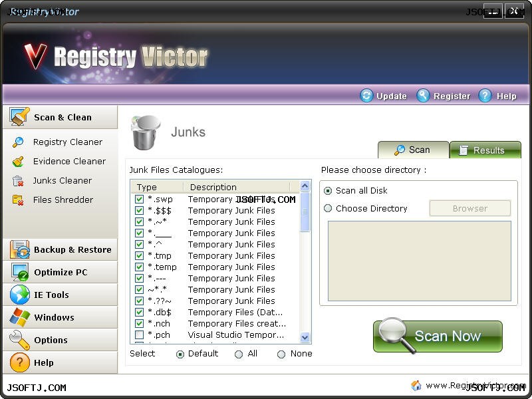Select the None radio option
Screen dimensions: 532x399
pyautogui.click(x=281, y=354)
